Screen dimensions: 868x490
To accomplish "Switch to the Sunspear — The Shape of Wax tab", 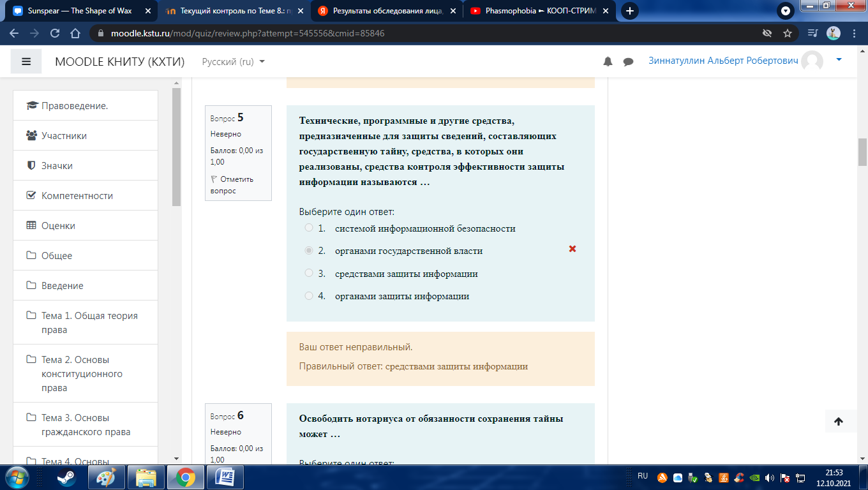I will 80,11.
